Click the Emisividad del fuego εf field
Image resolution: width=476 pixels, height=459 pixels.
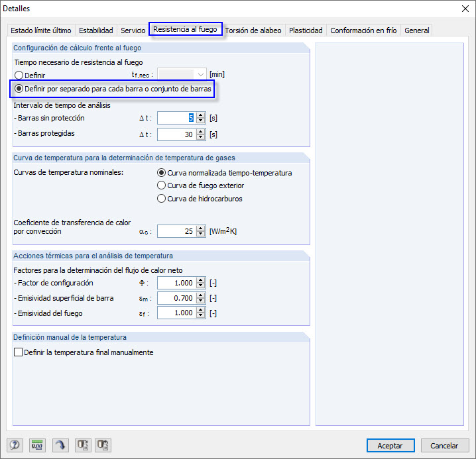(177, 313)
